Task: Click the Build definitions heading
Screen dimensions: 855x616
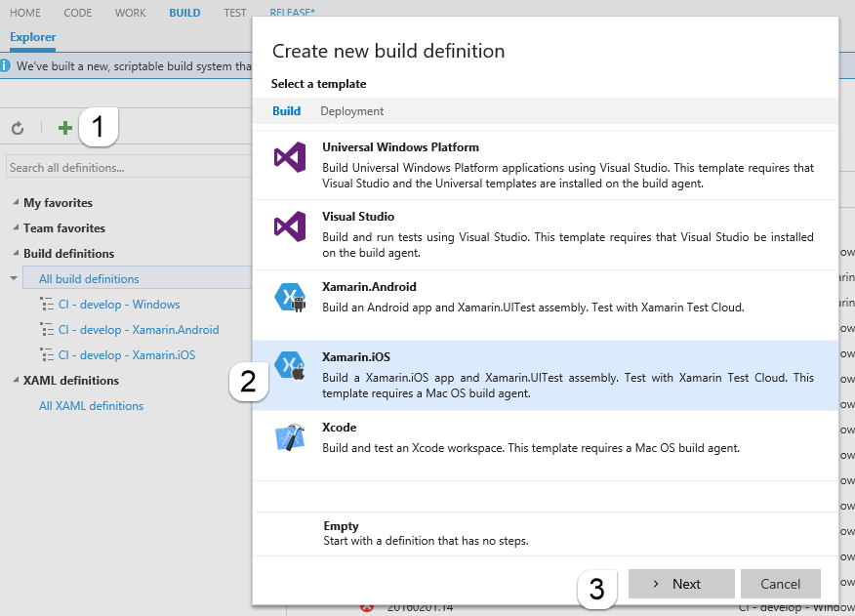Action: click(x=68, y=253)
